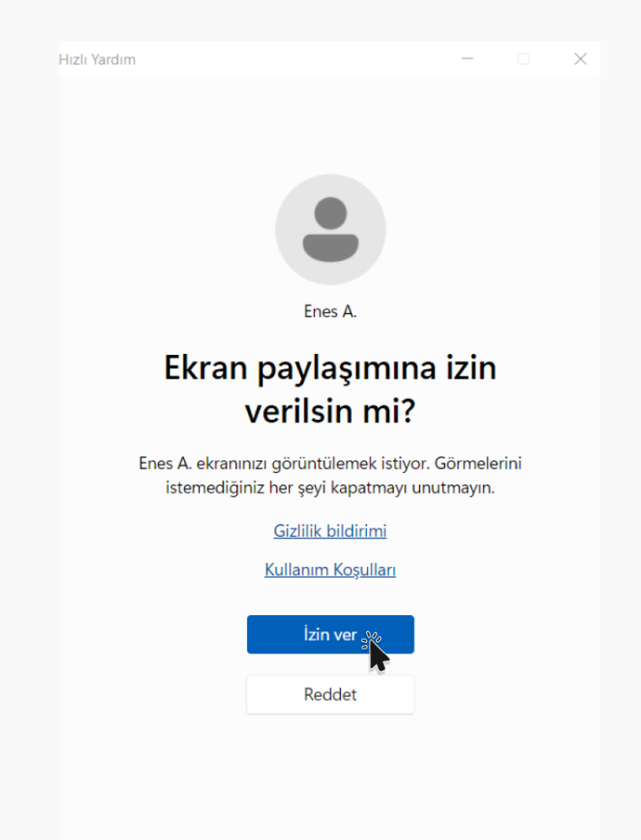641x840 pixels.
Task: Click the dash icon in the title bar
Action: coord(467,59)
